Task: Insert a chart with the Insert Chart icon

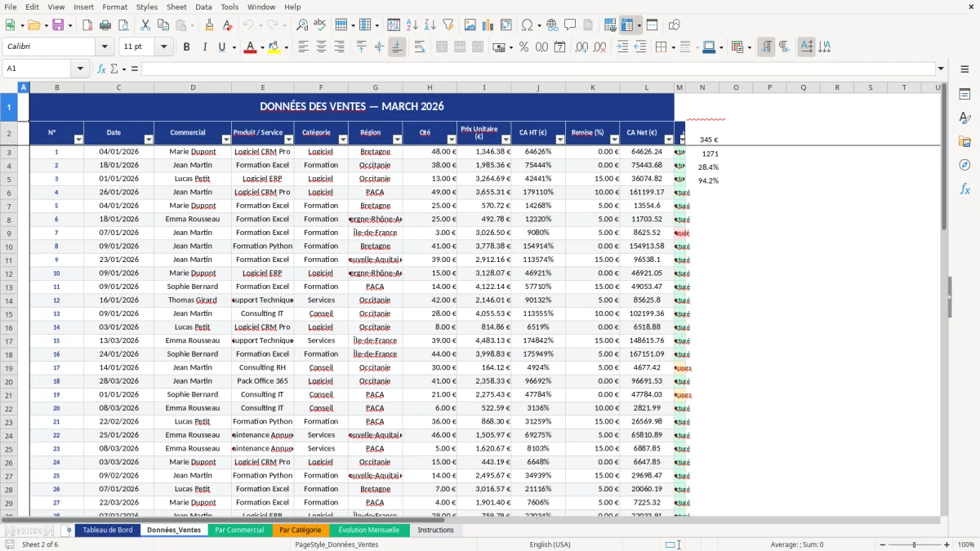Action: (x=488, y=24)
